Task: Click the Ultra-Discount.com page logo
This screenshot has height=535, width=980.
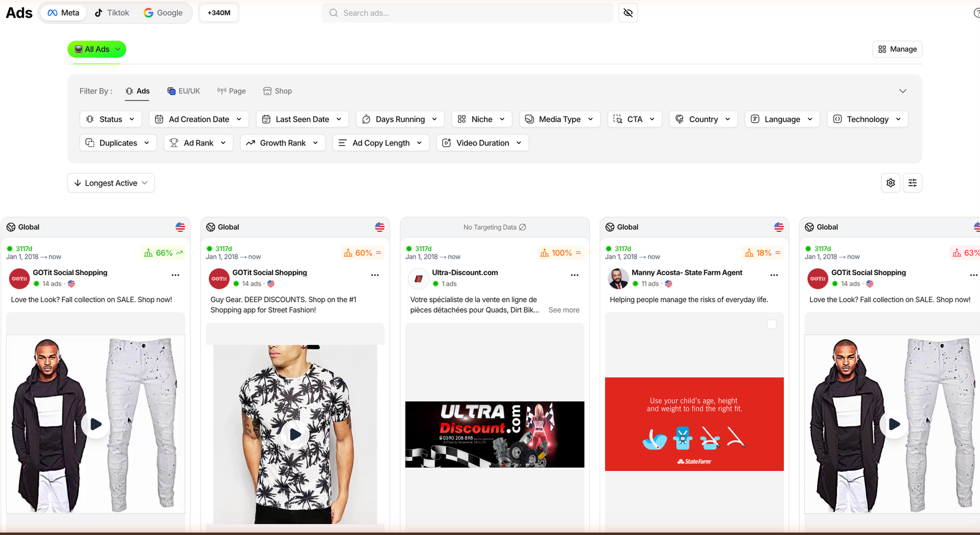Action: 418,278
